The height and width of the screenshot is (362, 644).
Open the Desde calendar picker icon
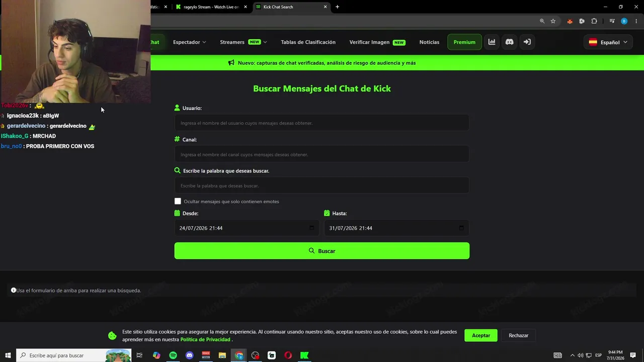[311, 228]
